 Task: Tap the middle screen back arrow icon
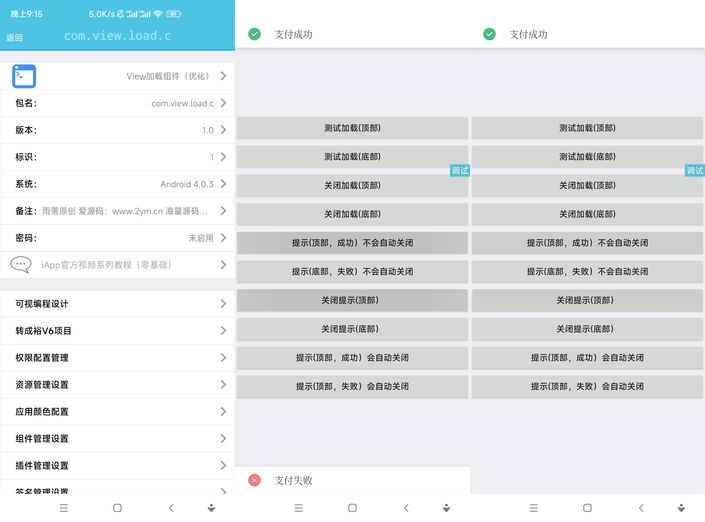[x=406, y=508]
